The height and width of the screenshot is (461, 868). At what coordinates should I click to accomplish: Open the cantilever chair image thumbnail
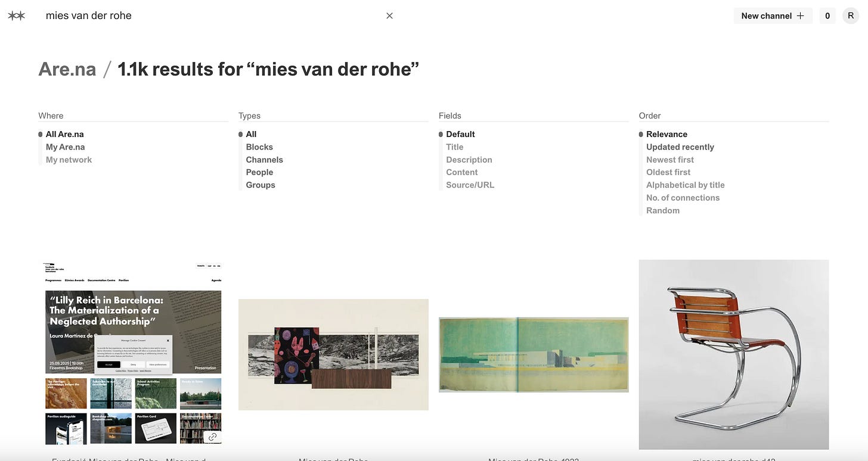point(734,354)
